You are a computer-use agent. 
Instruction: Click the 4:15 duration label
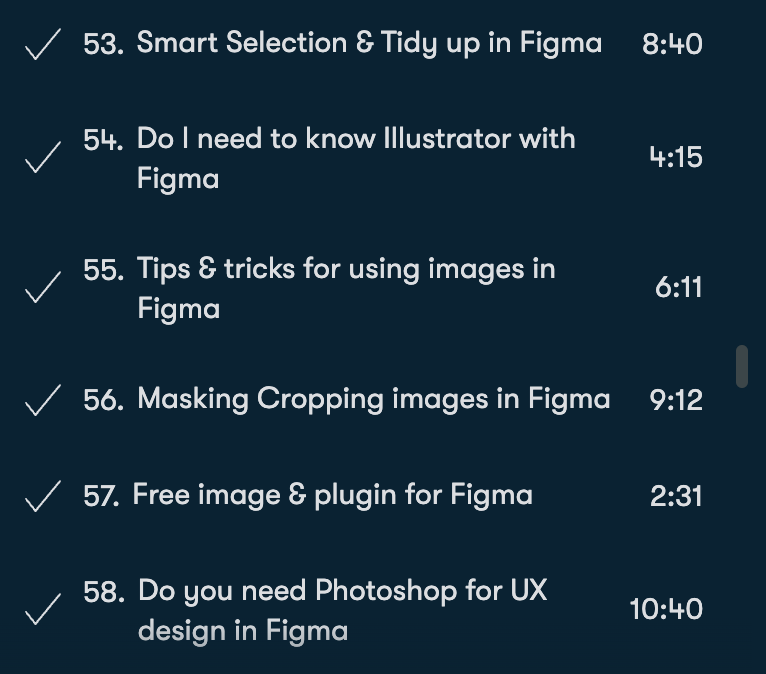675,158
